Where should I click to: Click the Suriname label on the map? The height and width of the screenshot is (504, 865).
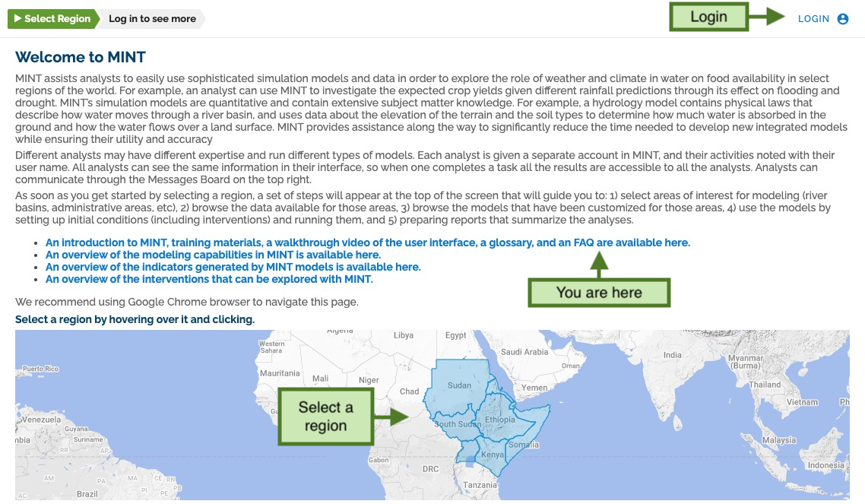coord(88,439)
